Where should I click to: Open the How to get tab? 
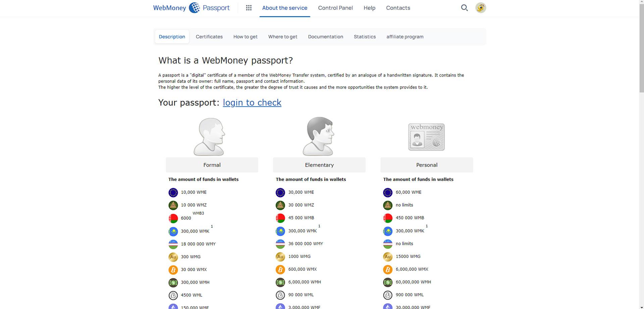[246, 37]
